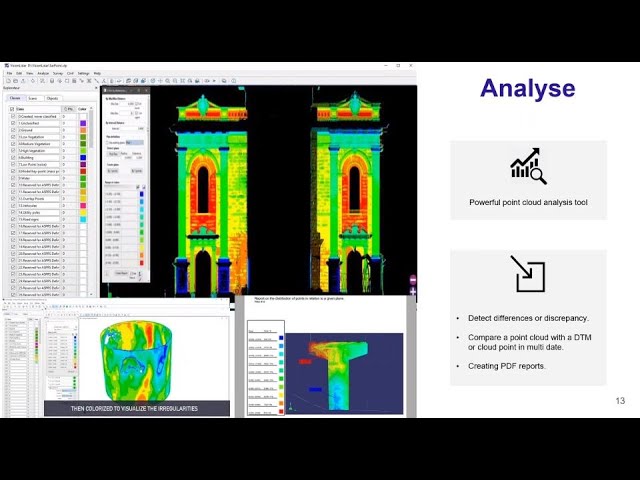
Task: Click the info icon at toolbar end
Action: coord(234,81)
